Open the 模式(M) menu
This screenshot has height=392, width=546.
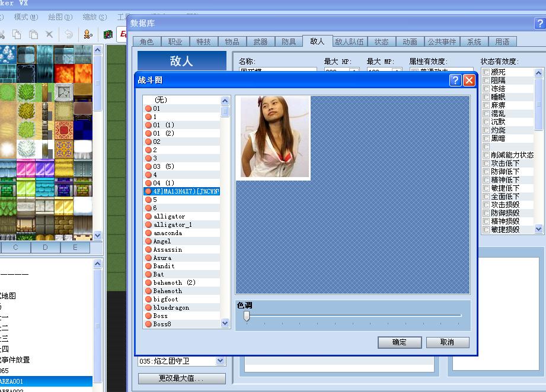[25, 17]
